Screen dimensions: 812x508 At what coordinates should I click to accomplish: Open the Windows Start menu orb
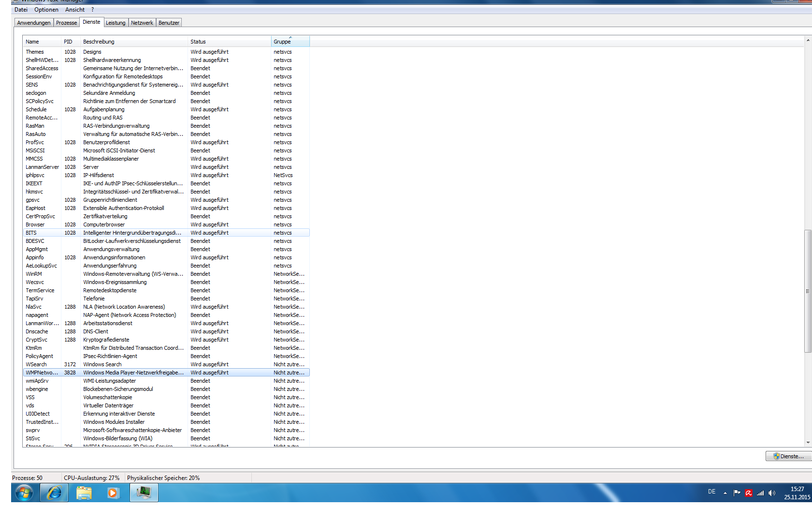pyautogui.click(x=24, y=493)
